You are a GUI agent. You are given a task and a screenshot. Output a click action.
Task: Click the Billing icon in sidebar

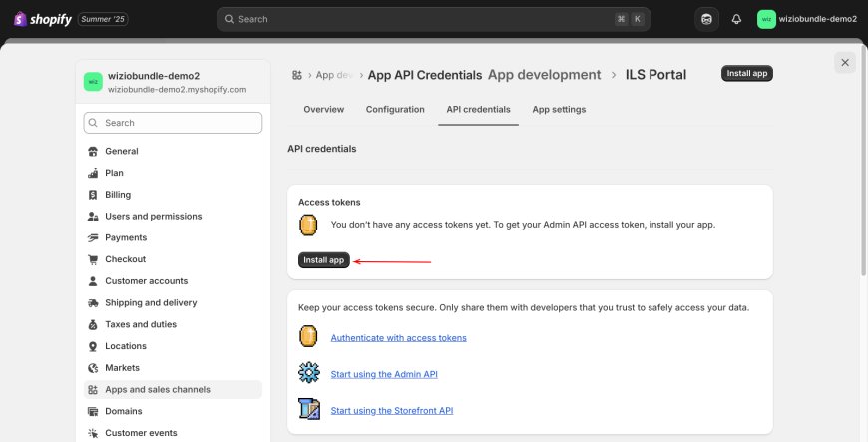[93, 195]
